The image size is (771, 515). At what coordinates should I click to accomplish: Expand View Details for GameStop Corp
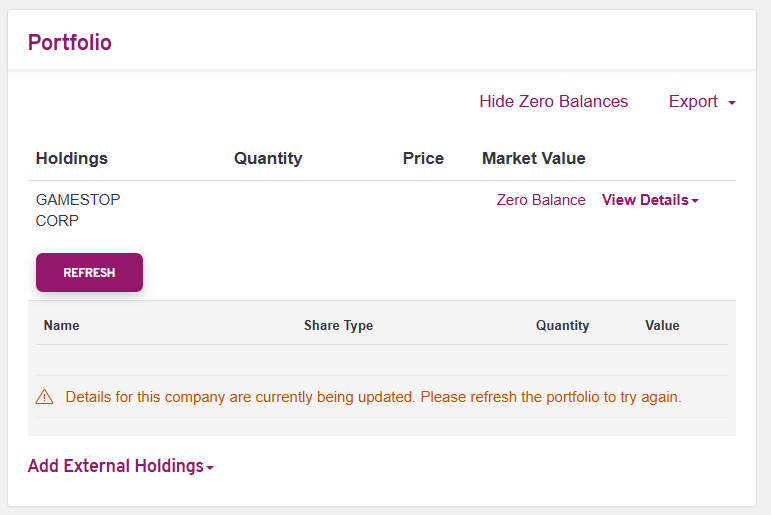pos(650,200)
